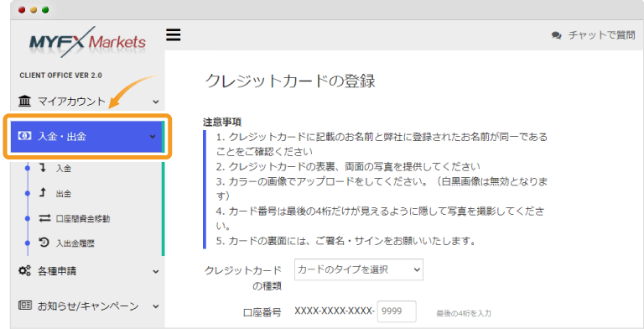Select the 入金・出金 menu item
644x329 pixels.
(x=87, y=137)
